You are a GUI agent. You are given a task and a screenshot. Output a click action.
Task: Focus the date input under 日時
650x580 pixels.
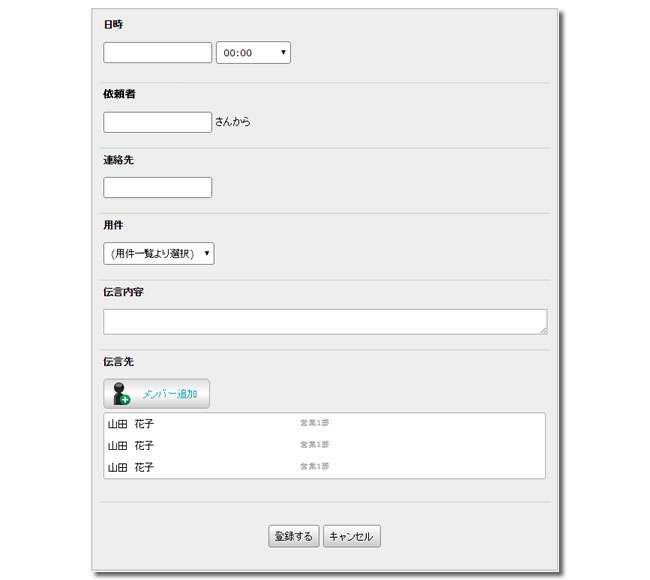[x=157, y=53]
